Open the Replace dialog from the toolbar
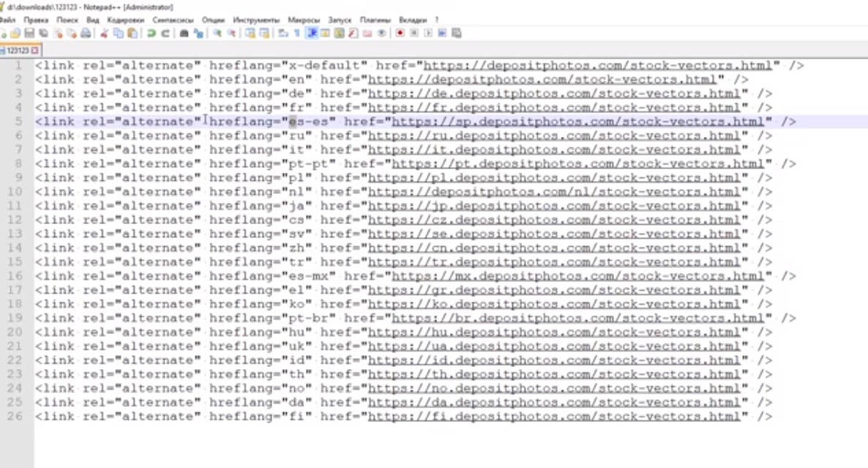Viewport: 868px width, 468px height. pyautogui.click(x=198, y=33)
